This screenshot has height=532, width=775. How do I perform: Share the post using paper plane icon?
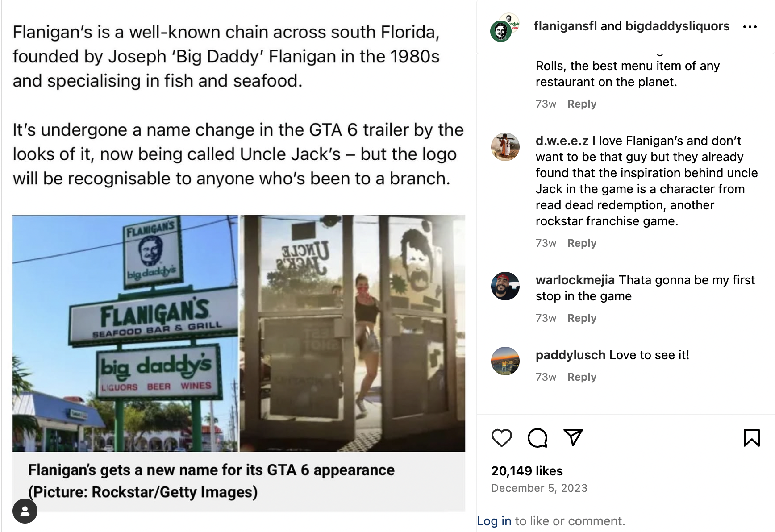coord(573,437)
